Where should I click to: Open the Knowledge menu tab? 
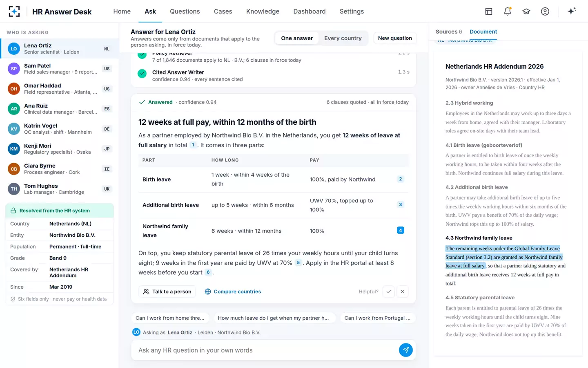263,11
